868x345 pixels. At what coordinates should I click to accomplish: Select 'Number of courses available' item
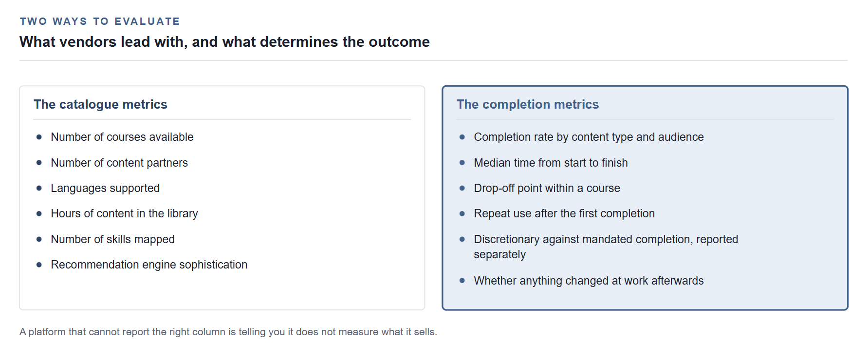click(x=122, y=137)
